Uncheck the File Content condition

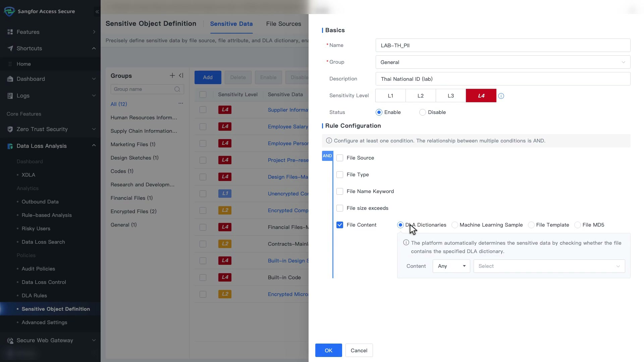340,225
